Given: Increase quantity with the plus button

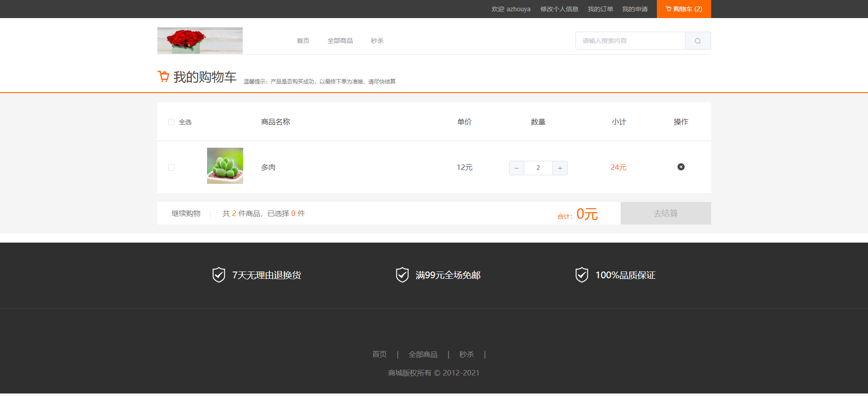Looking at the screenshot, I should 560,168.
